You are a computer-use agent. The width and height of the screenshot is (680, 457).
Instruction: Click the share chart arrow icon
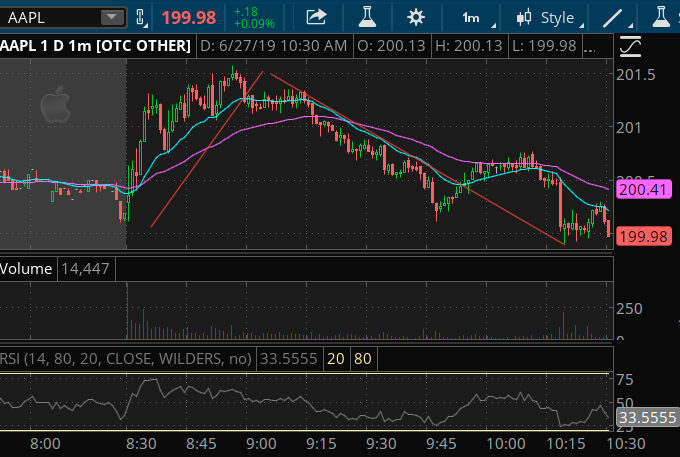pyautogui.click(x=316, y=17)
